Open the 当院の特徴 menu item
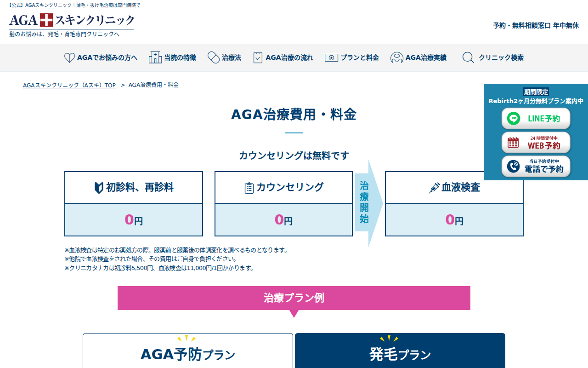 coord(173,57)
